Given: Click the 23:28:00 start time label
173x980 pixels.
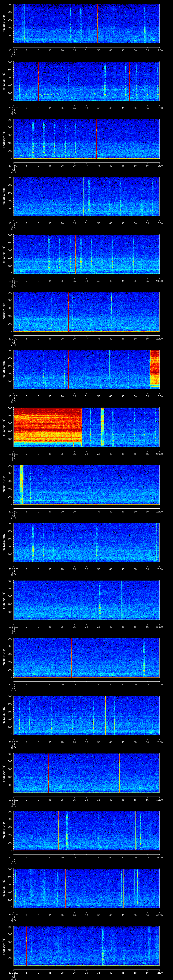Looking at the screenshot, I should pos(13,742).
